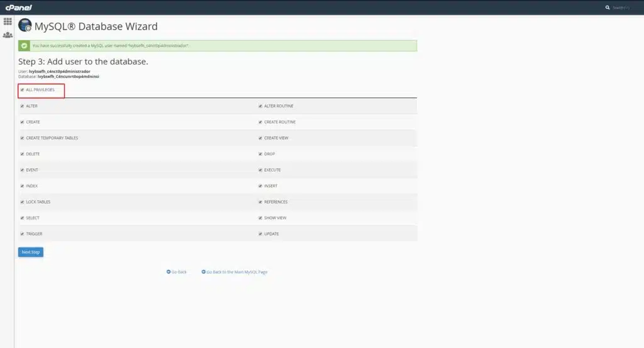Toggle the REFERENCES checkbox
Image resolution: width=644 pixels, height=348 pixels.
(x=260, y=202)
